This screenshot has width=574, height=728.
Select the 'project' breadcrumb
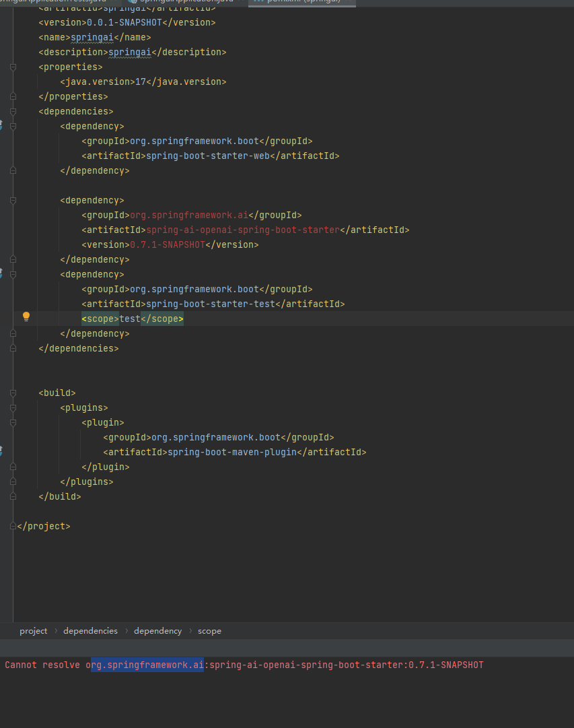[34, 631]
